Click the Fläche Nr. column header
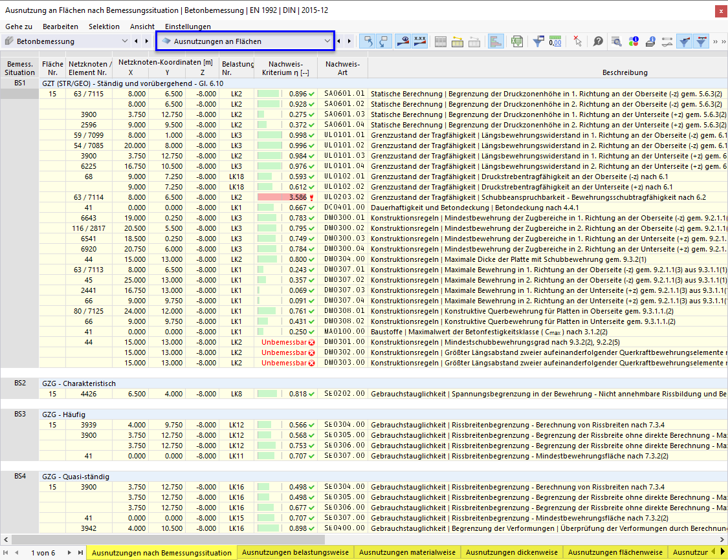Screen dimensions: 728x560 [52, 68]
